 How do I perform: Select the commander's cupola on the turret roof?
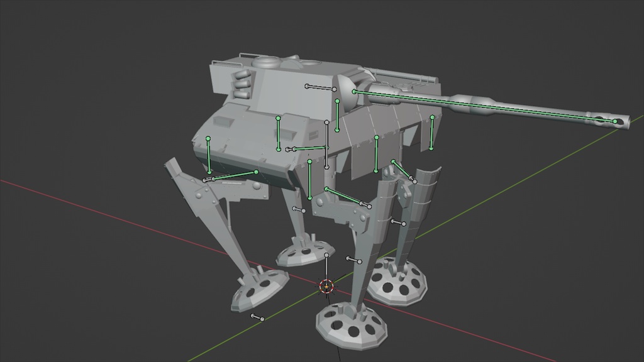tap(267, 62)
